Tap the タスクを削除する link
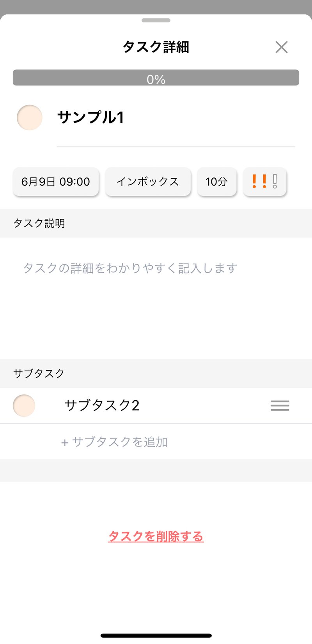This screenshot has height=644, width=312. 156,536
